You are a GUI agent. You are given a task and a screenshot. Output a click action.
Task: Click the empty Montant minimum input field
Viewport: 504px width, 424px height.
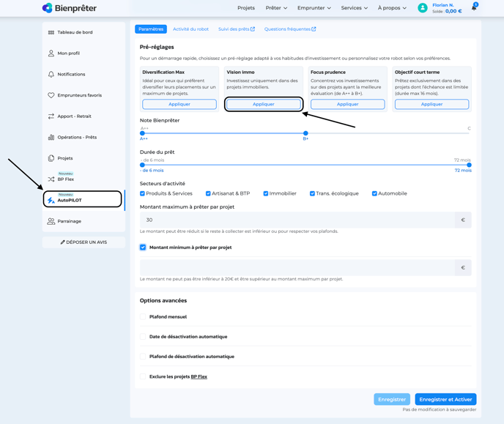tap(297, 267)
